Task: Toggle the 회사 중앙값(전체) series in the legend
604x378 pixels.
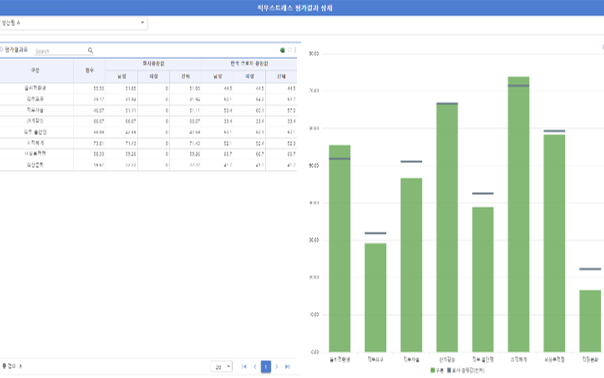Action: tap(465, 370)
